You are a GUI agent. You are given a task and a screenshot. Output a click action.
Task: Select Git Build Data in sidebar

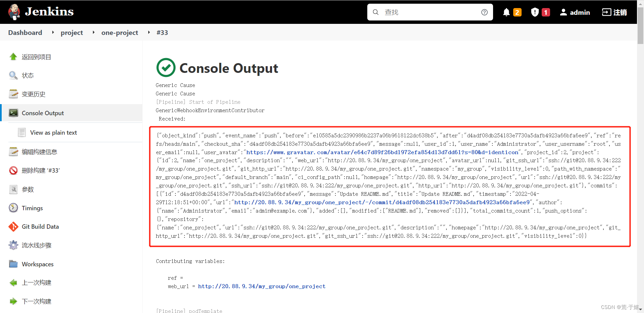pyautogui.click(x=40, y=227)
